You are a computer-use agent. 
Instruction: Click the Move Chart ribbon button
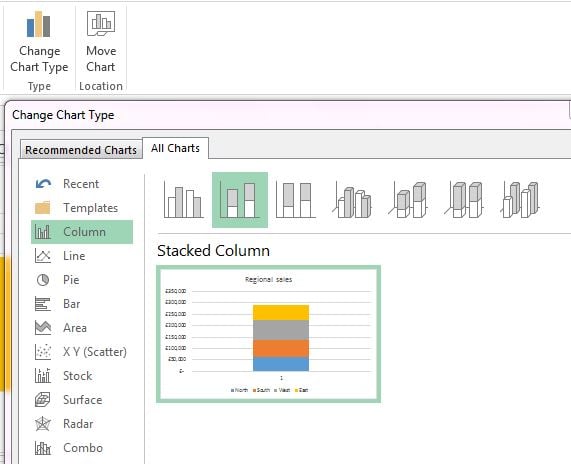(x=101, y=42)
